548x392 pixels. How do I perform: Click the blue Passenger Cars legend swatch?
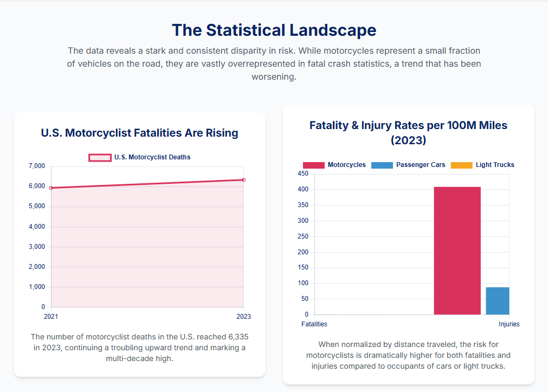tap(382, 165)
